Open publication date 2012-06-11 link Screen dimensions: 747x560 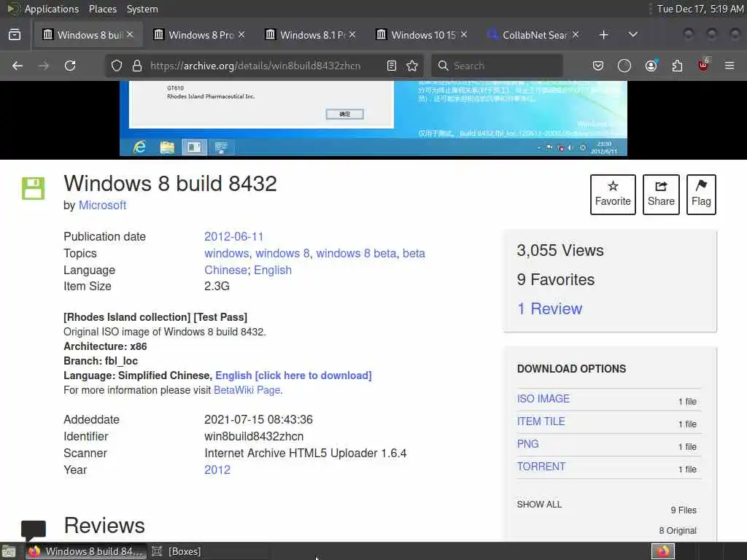[x=233, y=237]
